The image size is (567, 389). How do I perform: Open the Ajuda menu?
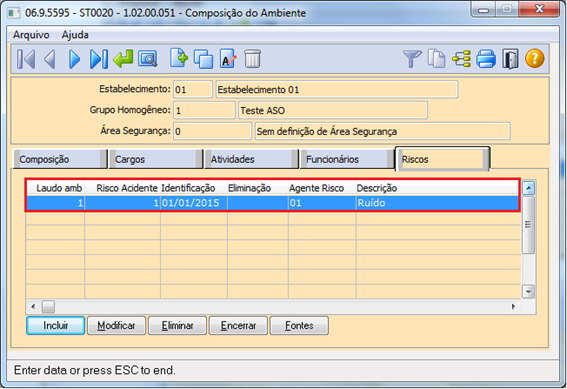coord(75,35)
